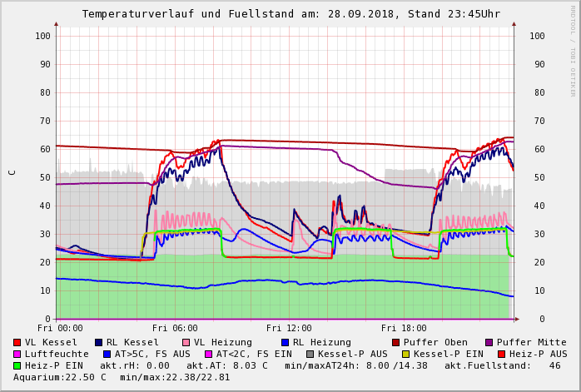The image size is (581, 392).
Task: Select the RL Heizung blue legend swatch
Action: pyautogui.click(x=285, y=342)
